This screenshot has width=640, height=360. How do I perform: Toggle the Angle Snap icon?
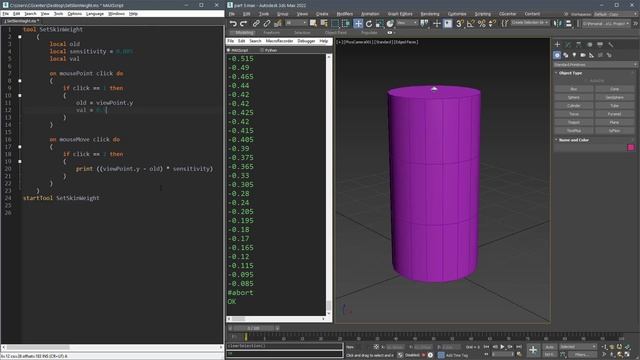(x=471, y=24)
